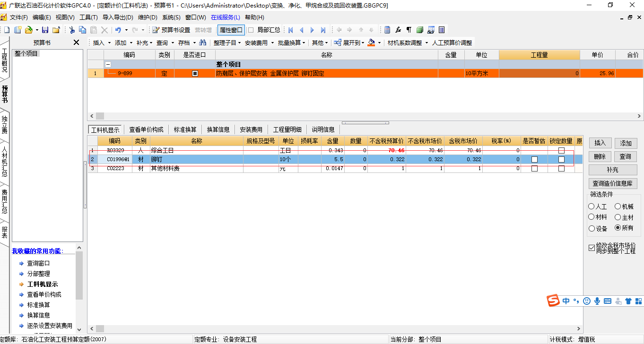Click the paragraph mark icon

coord(409,30)
